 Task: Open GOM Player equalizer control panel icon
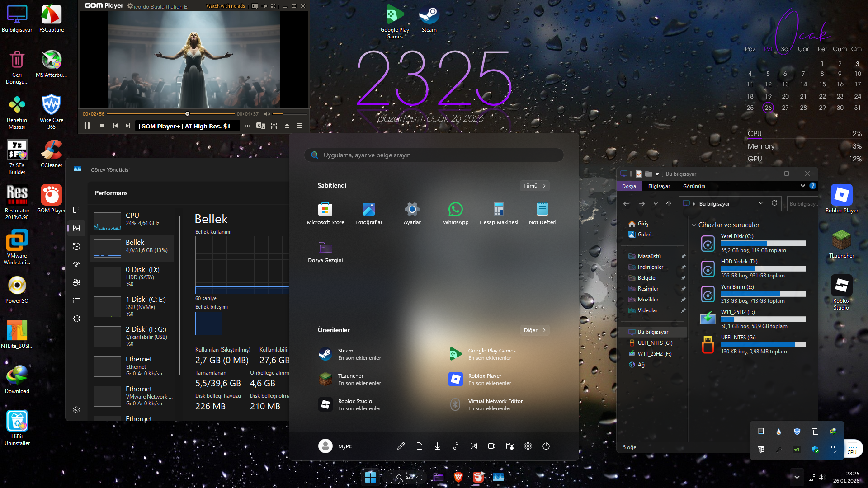coord(274,126)
